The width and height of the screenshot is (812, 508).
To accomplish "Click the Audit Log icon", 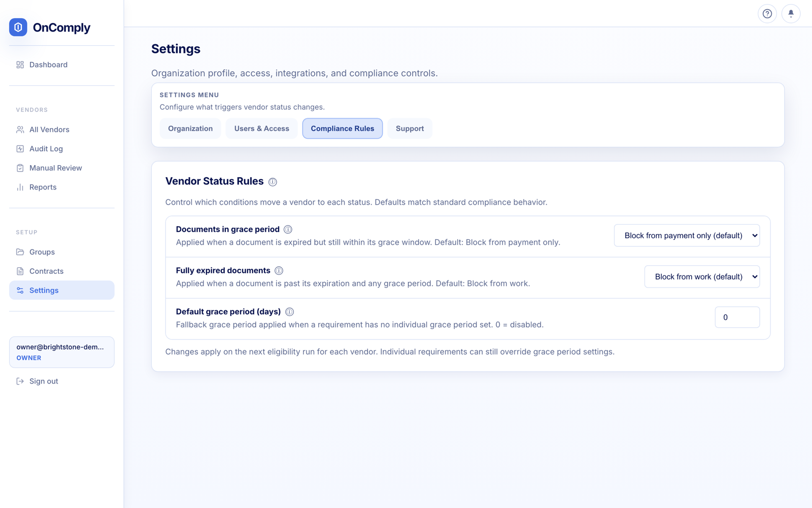I will click(20, 149).
